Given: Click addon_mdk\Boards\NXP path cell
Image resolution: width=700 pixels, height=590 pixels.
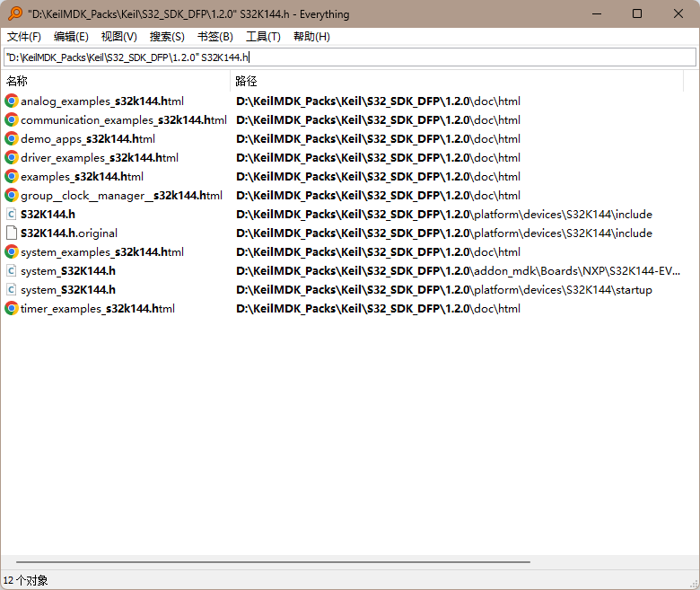Looking at the screenshot, I should [459, 271].
